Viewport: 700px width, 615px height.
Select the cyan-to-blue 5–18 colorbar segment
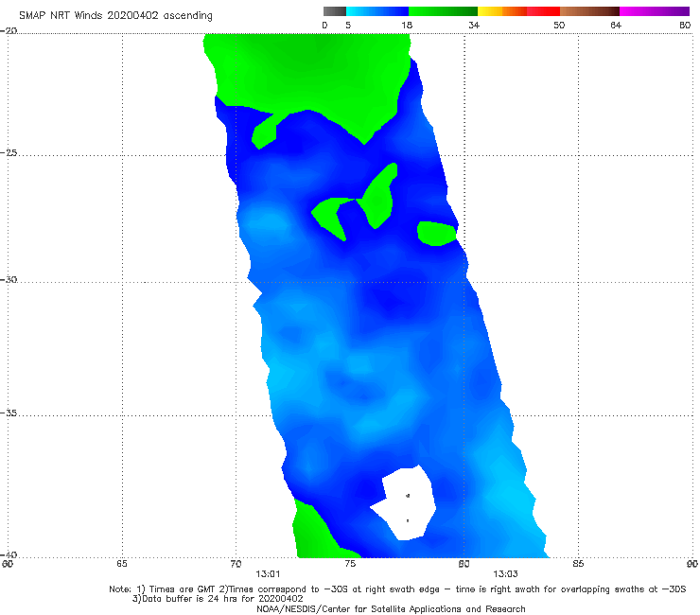tap(377, 11)
